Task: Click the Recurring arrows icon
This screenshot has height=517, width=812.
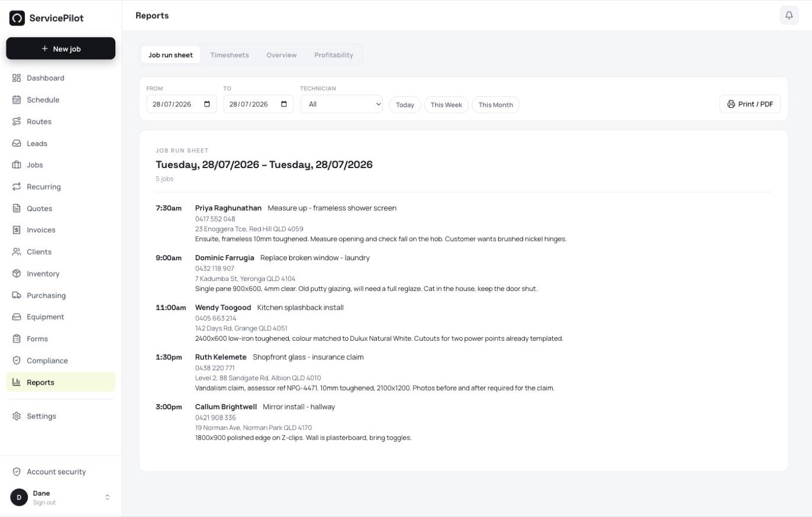Action: (16, 187)
